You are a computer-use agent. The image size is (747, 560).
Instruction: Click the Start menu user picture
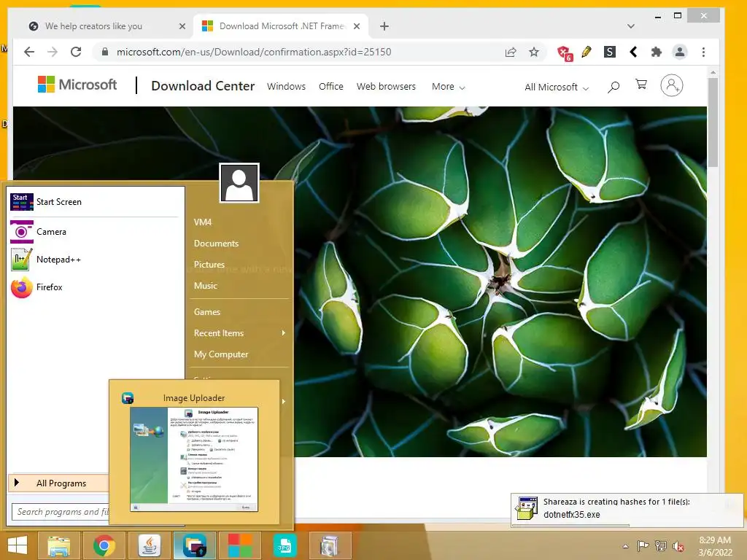click(x=239, y=183)
